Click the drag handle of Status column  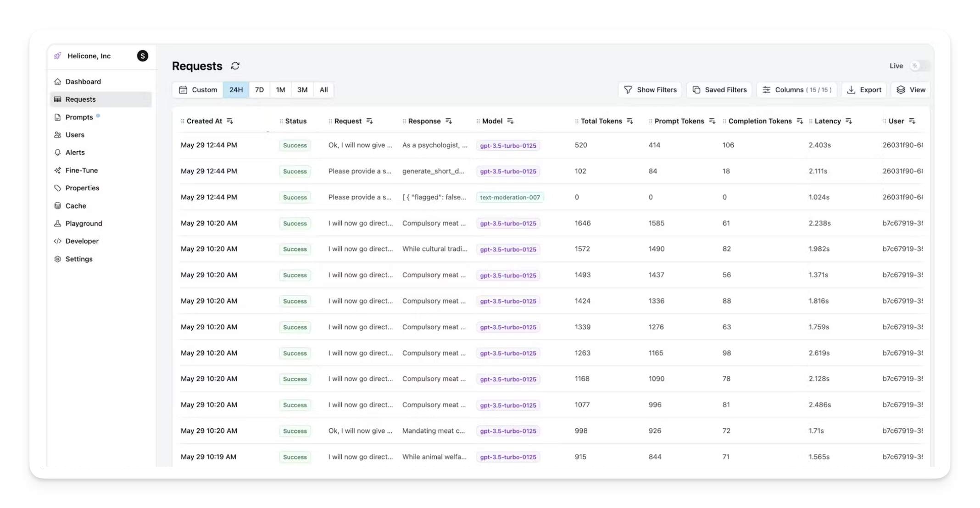coord(281,121)
